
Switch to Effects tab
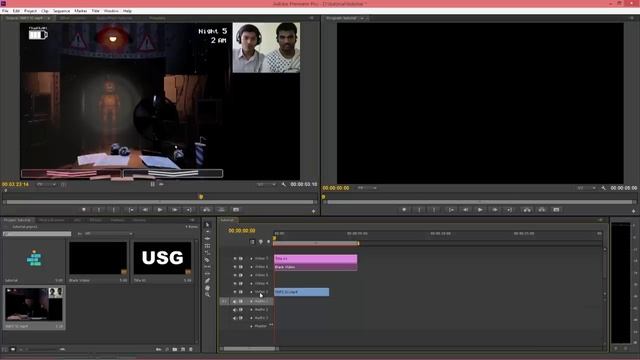(x=95, y=220)
